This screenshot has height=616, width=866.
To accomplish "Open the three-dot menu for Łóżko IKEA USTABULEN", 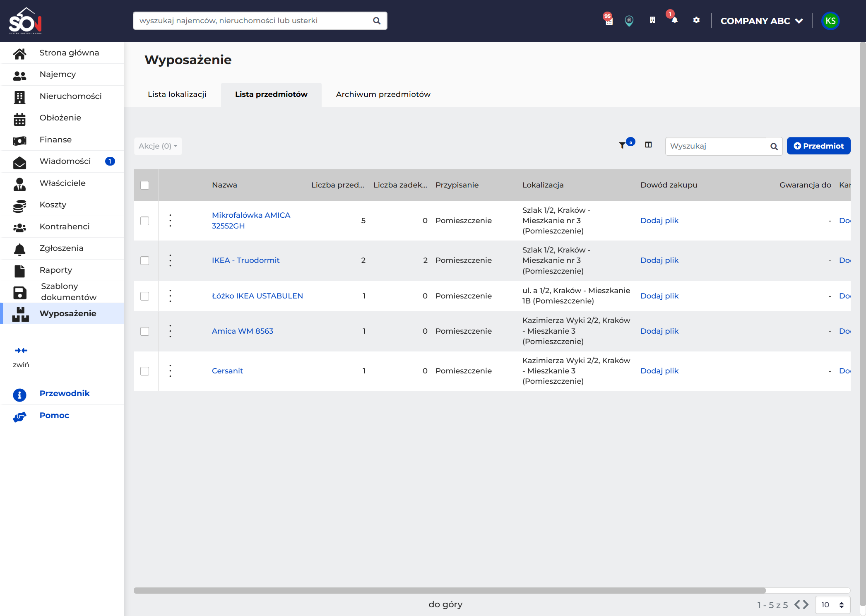I will tap(170, 296).
